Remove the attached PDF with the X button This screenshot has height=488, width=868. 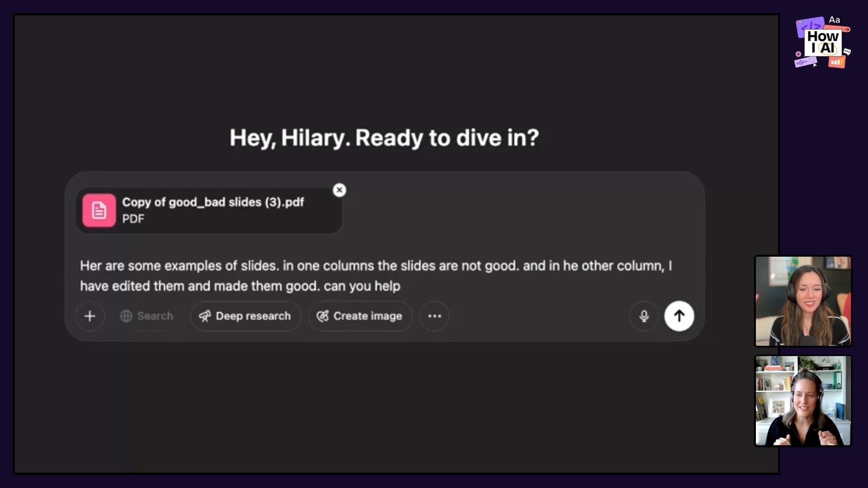340,190
